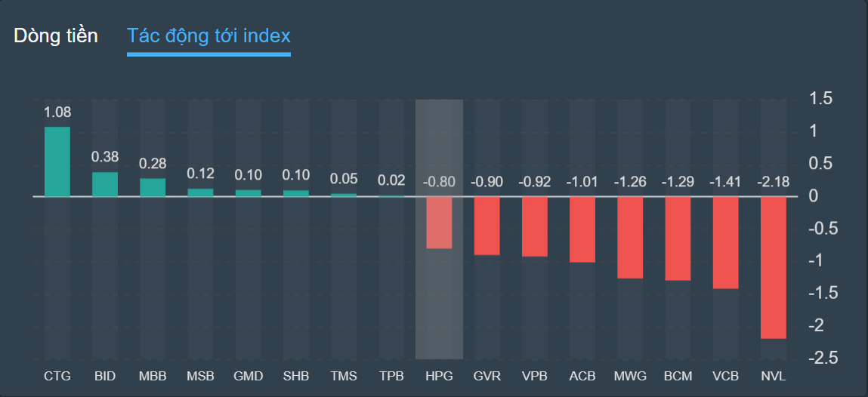Click the tallest red NVL bar

pos(773,267)
